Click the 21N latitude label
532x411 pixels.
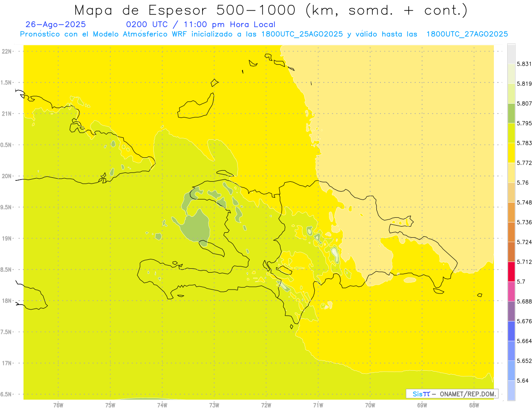pyautogui.click(x=7, y=114)
